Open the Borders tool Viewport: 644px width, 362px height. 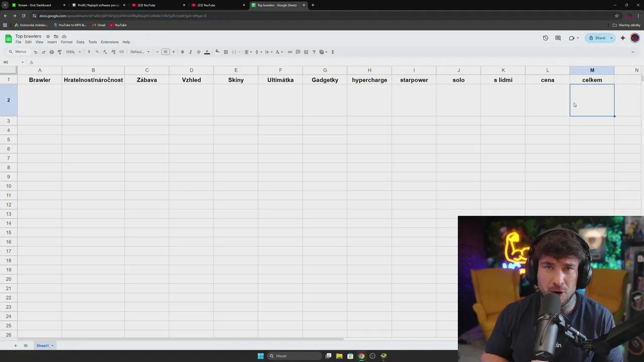226,52
